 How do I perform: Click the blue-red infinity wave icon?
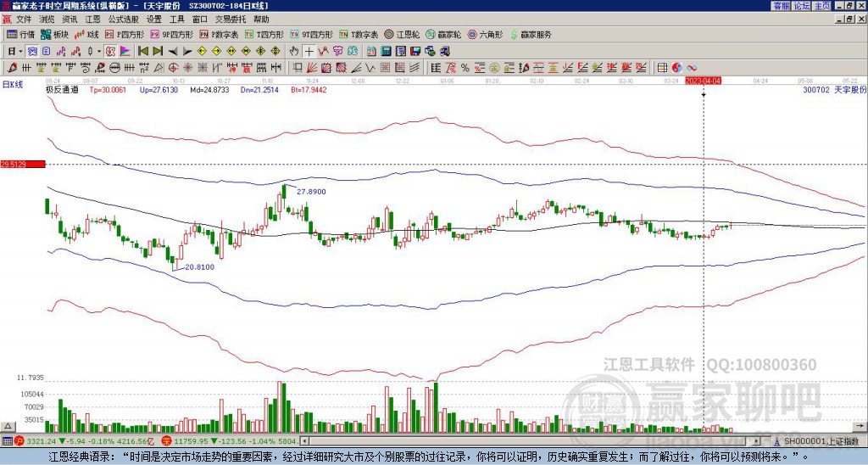[692, 68]
